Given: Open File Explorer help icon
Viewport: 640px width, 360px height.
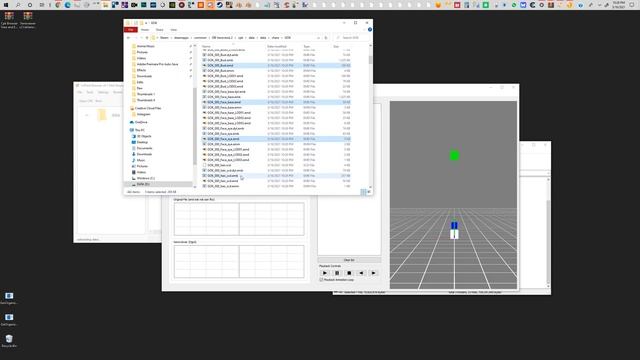Looking at the screenshot, I should coord(370,30).
